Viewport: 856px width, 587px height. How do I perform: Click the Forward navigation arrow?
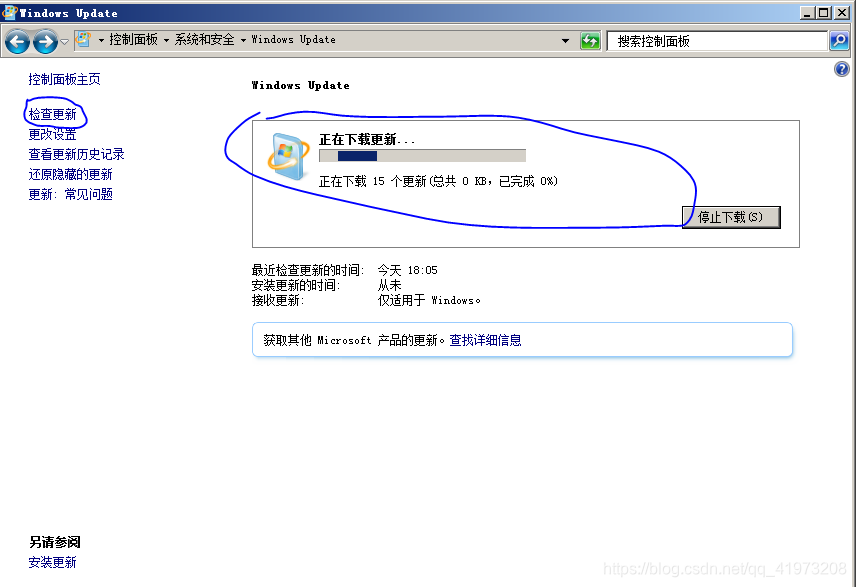coord(45,41)
